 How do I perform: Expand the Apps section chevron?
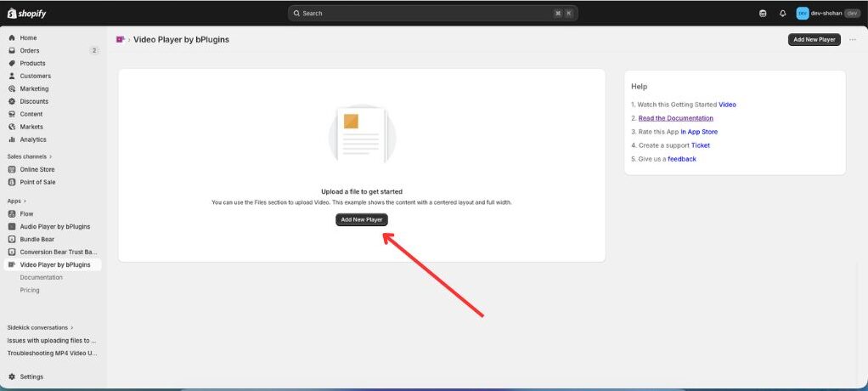click(x=25, y=201)
